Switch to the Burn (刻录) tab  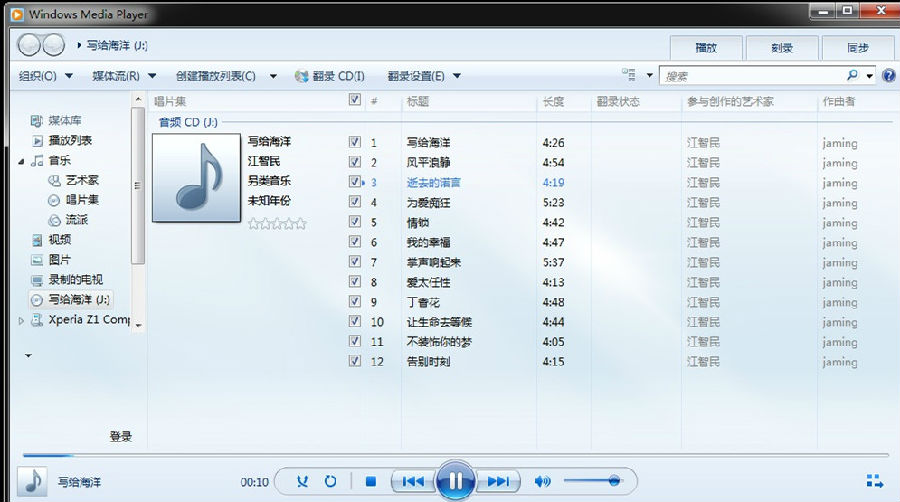[782, 48]
